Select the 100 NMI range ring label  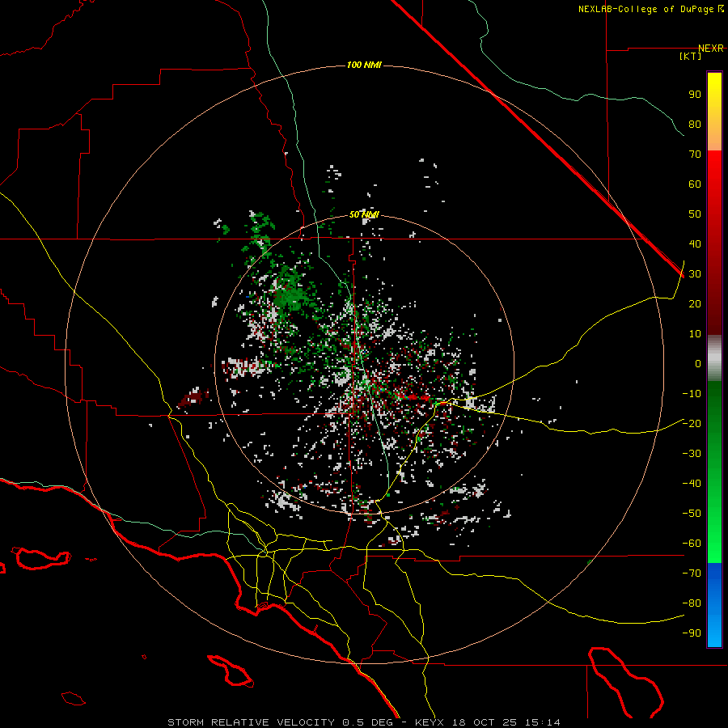point(364,65)
